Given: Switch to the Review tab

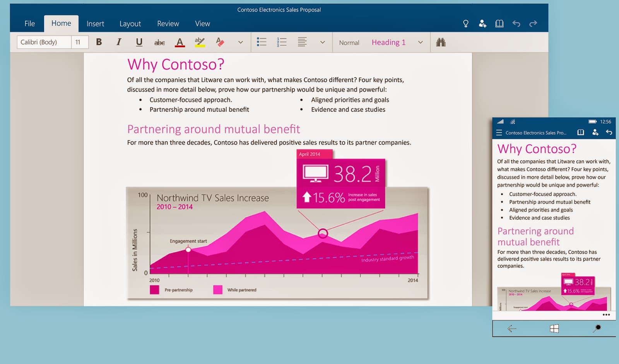Looking at the screenshot, I should tap(168, 24).
